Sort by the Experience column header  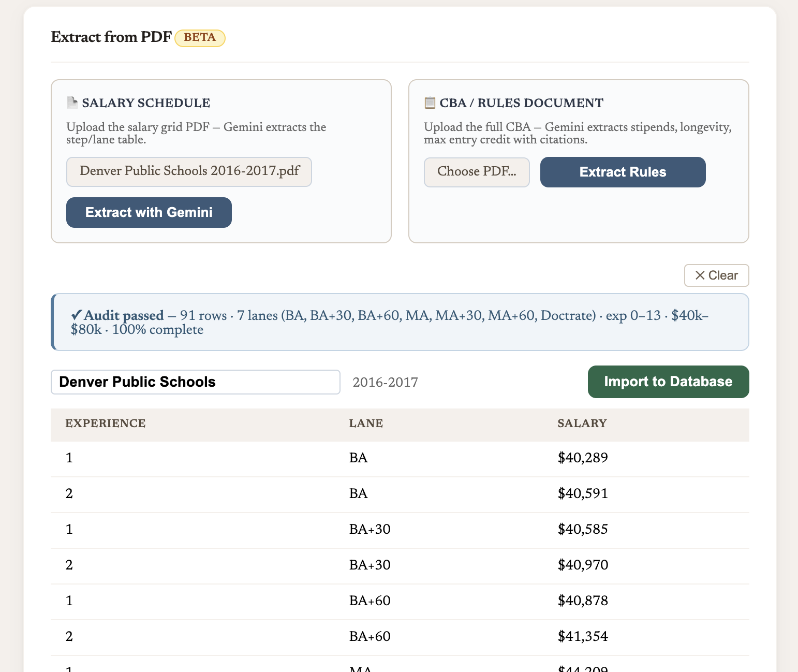(x=106, y=423)
